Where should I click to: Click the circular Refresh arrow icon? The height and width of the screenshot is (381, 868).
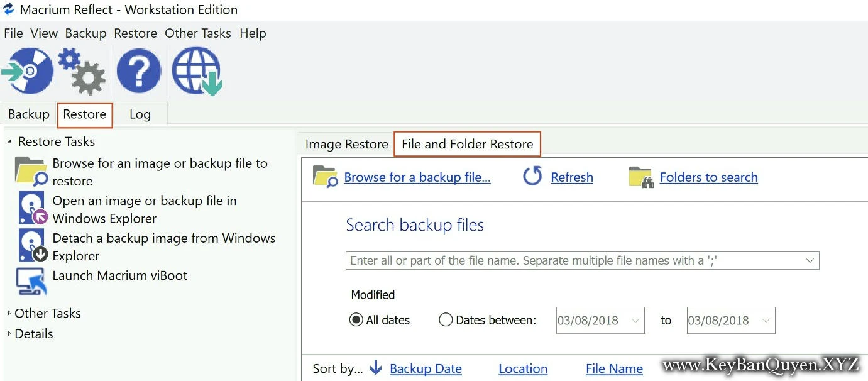tap(532, 177)
